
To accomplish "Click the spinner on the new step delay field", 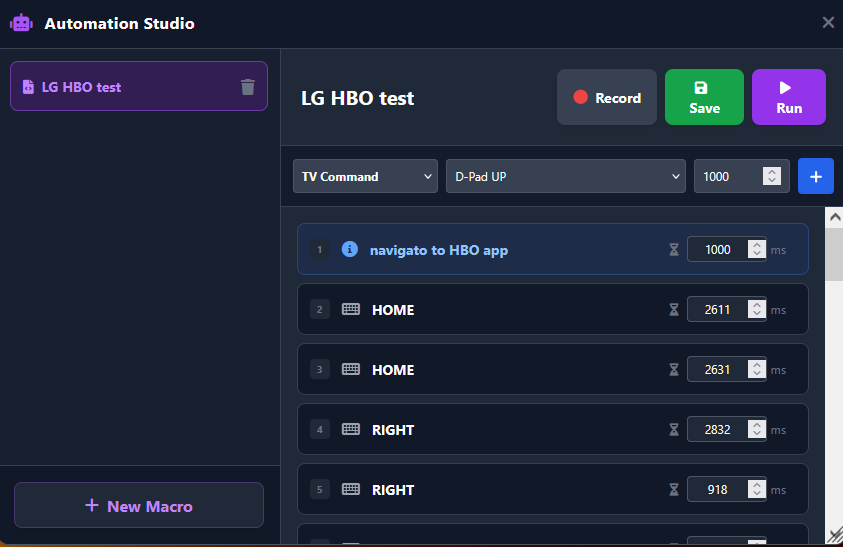I will point(772,176).
